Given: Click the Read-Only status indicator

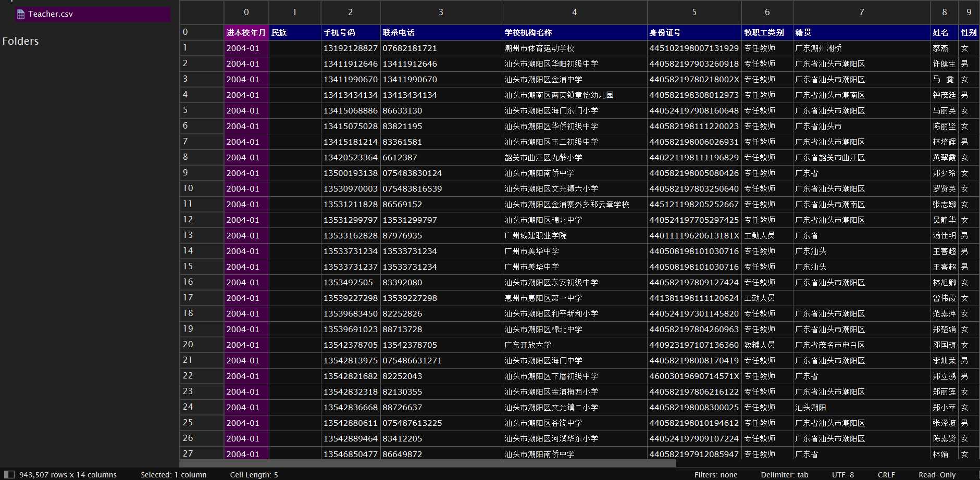Looking at the screenshot, I should point(937,475).
